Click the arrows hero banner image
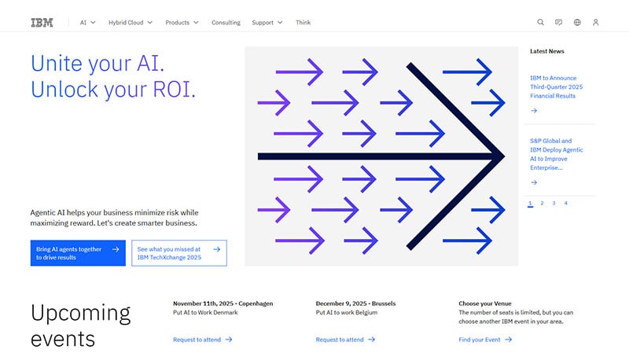The height and width of the screenshot is (364, 629). [381, 156]
